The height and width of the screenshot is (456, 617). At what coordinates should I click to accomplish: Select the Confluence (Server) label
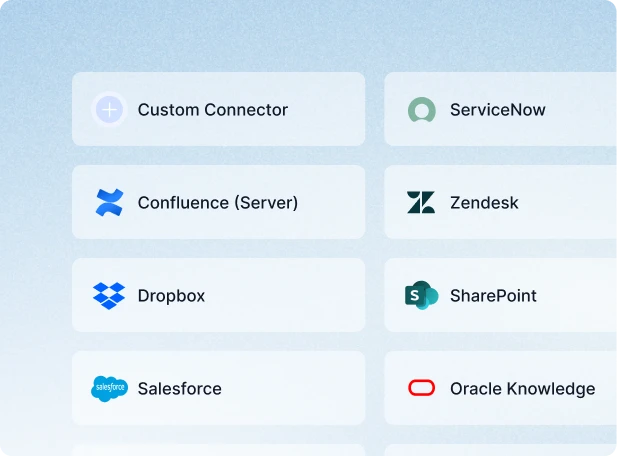[218, 203]
